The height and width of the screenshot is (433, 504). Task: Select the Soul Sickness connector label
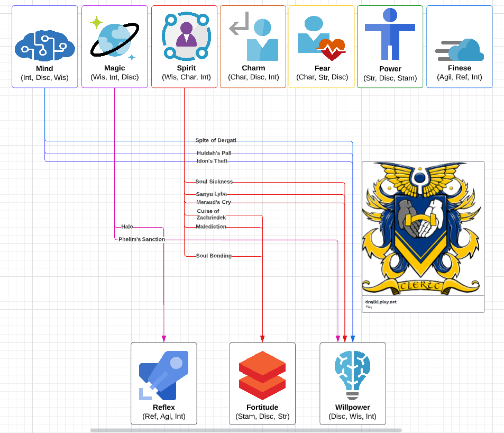click(x=214, y=182)
